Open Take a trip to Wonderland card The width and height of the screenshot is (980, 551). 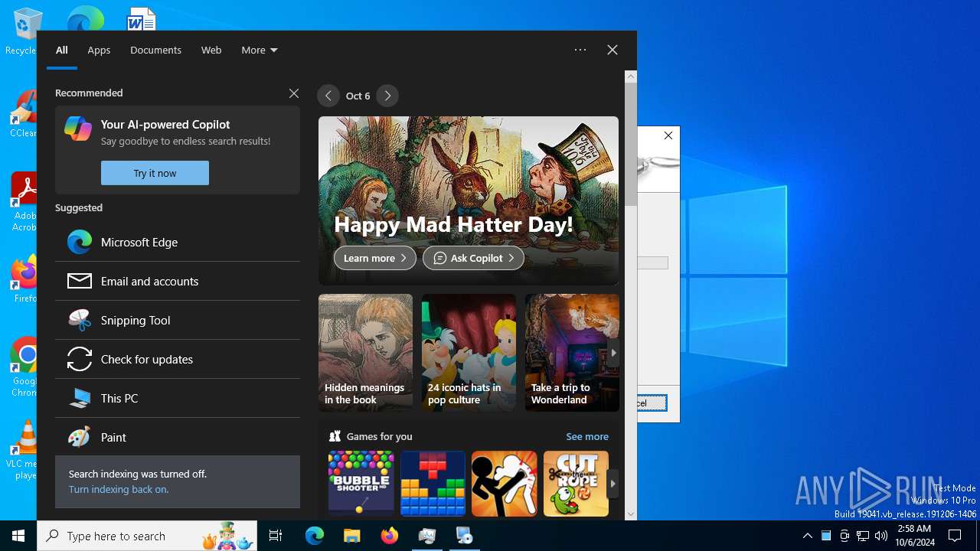point(572,353)
